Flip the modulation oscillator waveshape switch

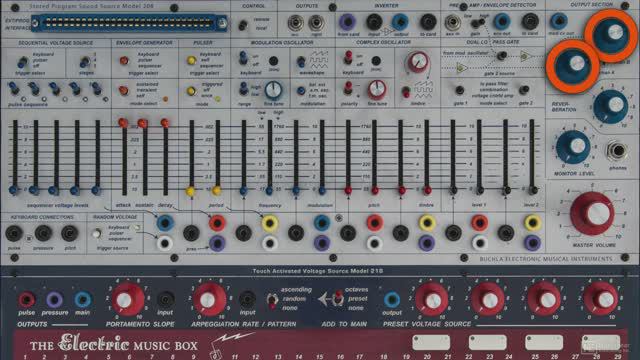pyautogui.click(x=301, y=62)
